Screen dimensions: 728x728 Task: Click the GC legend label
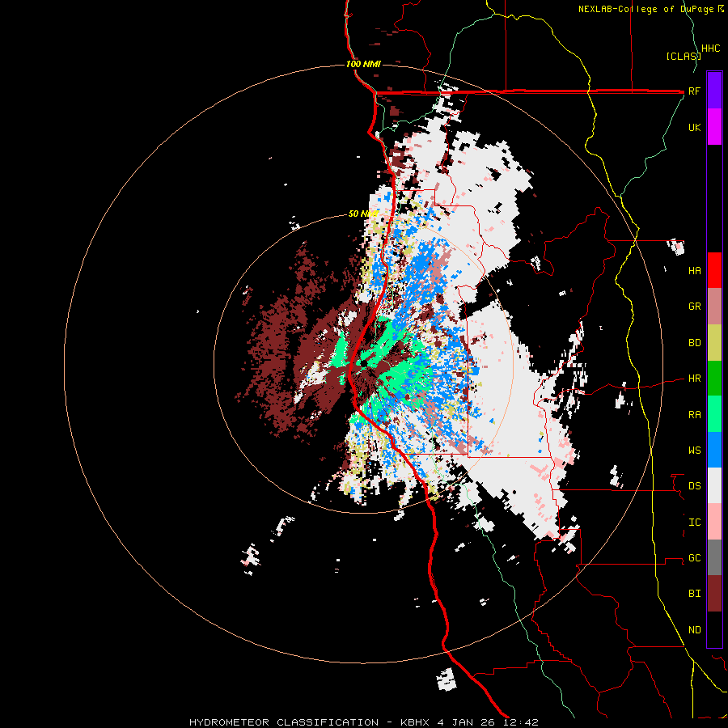click(694, 558)
